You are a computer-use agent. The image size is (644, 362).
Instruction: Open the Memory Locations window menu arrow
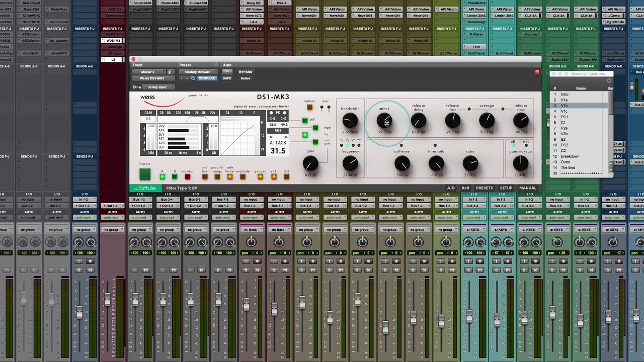(609, 80)
